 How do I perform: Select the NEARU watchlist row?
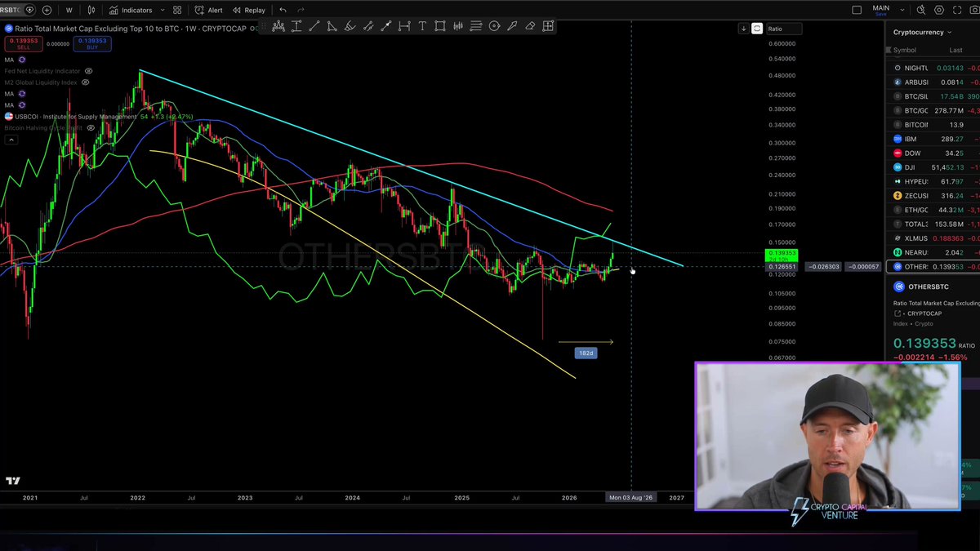tap(933, 252)
